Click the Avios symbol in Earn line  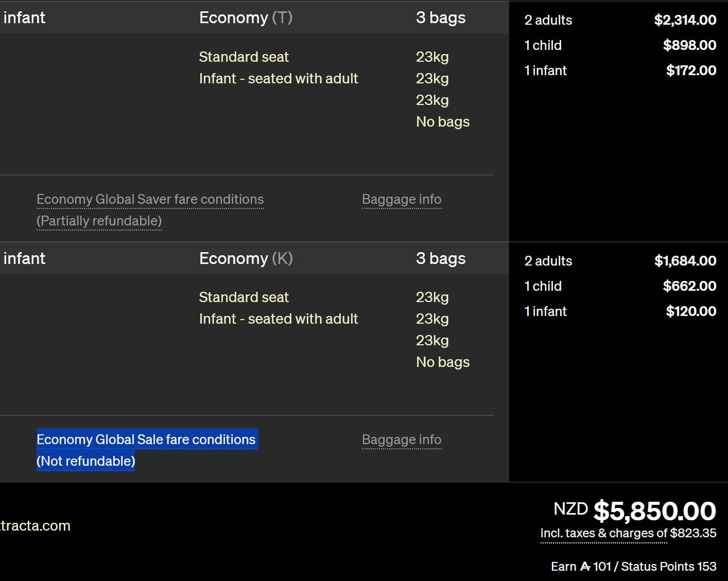[x=585, y=567]
